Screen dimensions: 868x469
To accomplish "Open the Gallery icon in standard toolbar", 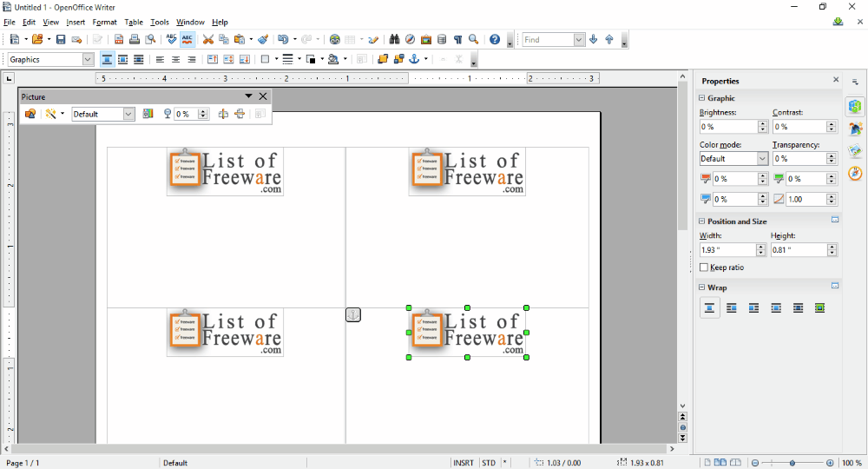I will click(x=425, y=39).
